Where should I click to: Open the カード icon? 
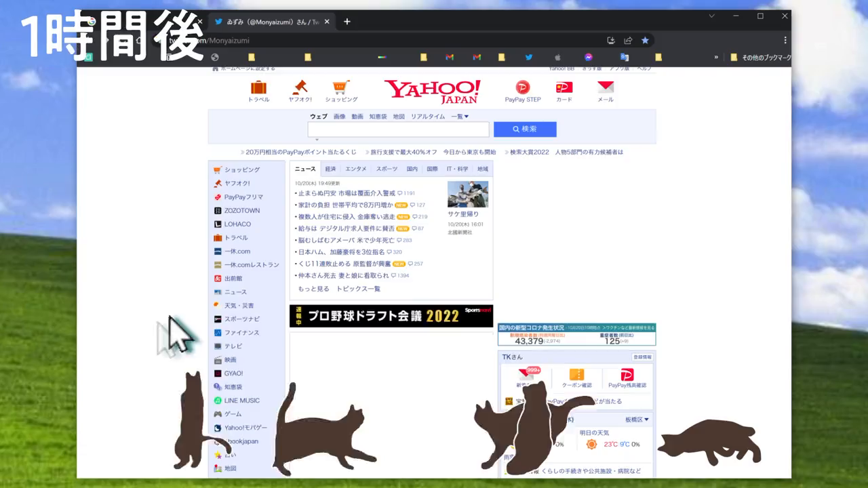(x=564, y=91)
